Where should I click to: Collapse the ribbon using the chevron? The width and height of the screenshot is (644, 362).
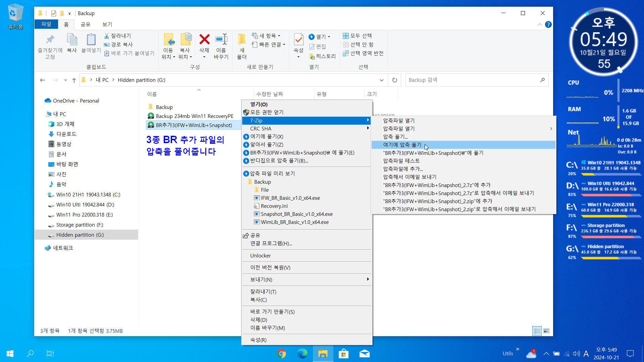(539, 24)
